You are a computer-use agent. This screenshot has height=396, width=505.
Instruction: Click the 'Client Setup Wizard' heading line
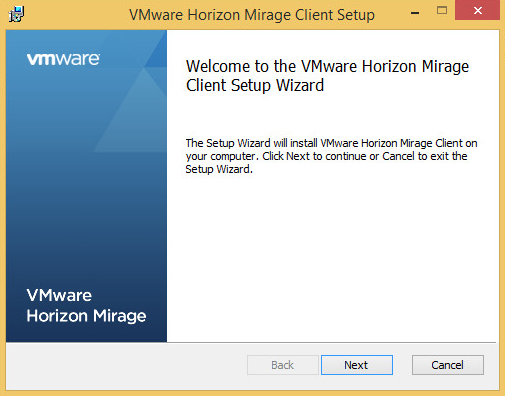(x=255, y=85)
